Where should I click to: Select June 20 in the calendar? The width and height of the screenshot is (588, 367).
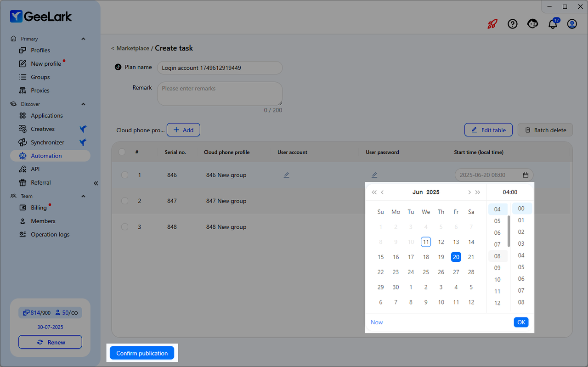[456, 257]
